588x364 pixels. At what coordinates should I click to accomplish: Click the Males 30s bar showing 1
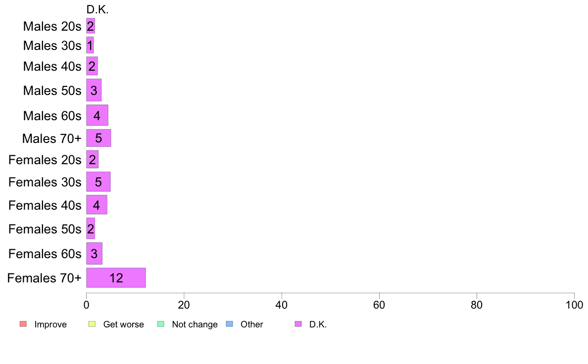click(x=90, y=45)
